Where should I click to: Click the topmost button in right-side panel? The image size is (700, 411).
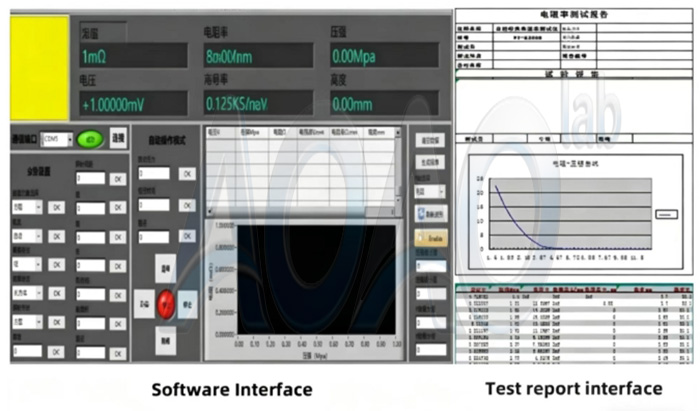pos(431,140)
